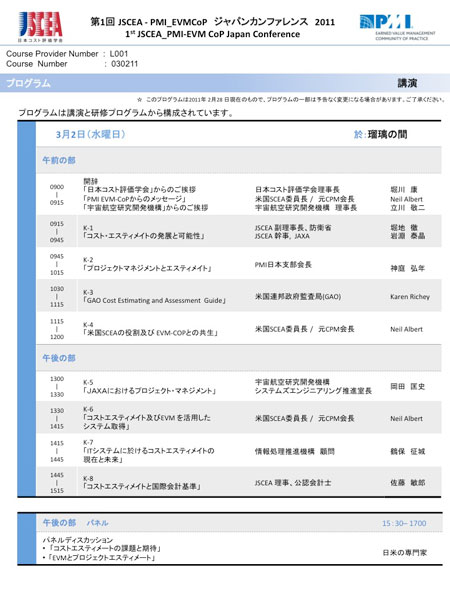
Task: Click the PMI logo
Action: 397,27
